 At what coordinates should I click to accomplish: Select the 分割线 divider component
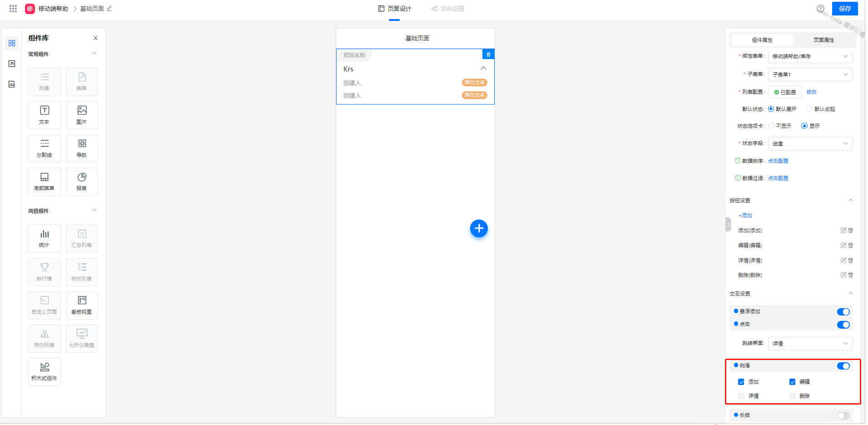tap(45, 149)
